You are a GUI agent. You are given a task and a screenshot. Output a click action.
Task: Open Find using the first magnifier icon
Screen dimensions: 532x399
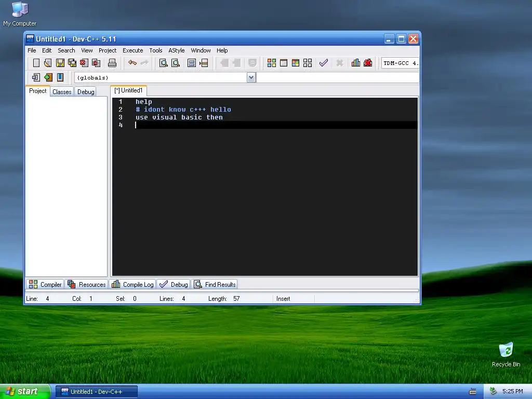(x=164, y=63)
